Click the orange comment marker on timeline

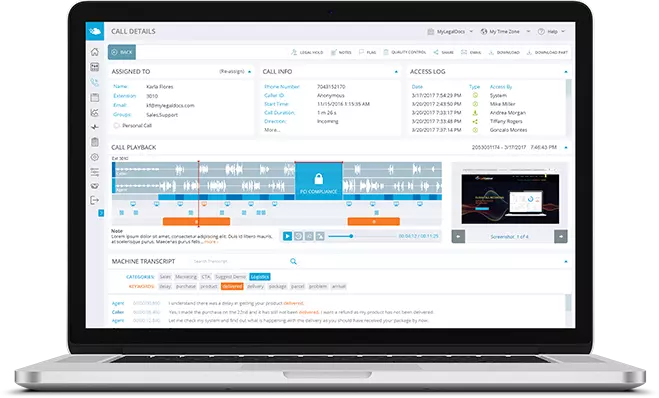pos(204,204)
